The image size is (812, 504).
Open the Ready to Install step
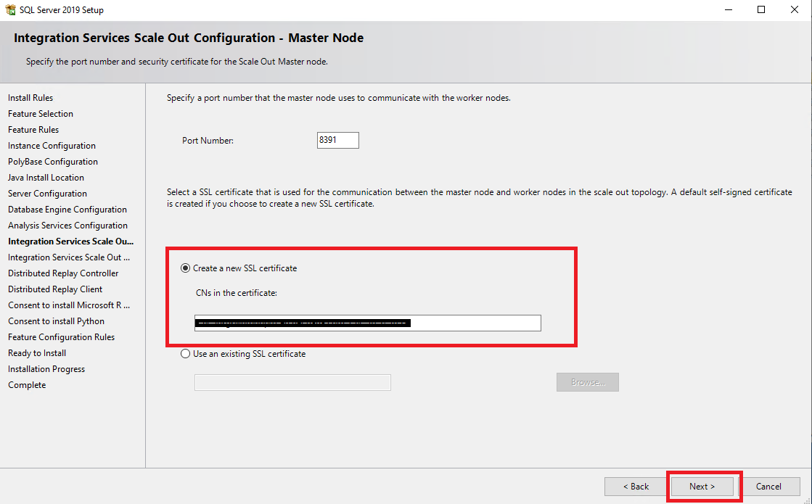[37, 353]
